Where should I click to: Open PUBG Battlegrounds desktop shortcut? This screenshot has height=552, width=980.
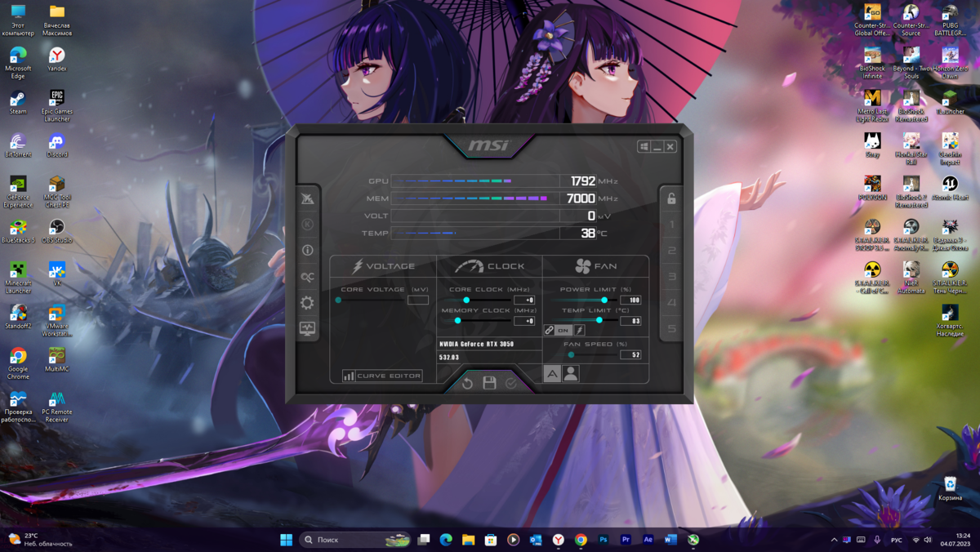tap(950, 20)
